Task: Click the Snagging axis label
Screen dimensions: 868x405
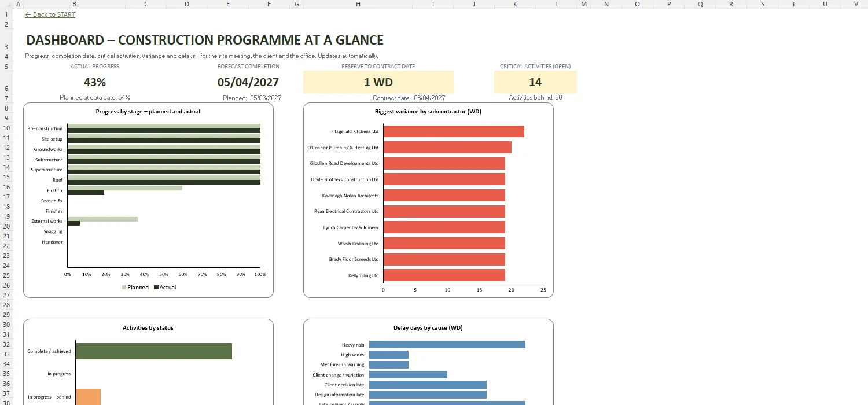Action: pos(53,231)
